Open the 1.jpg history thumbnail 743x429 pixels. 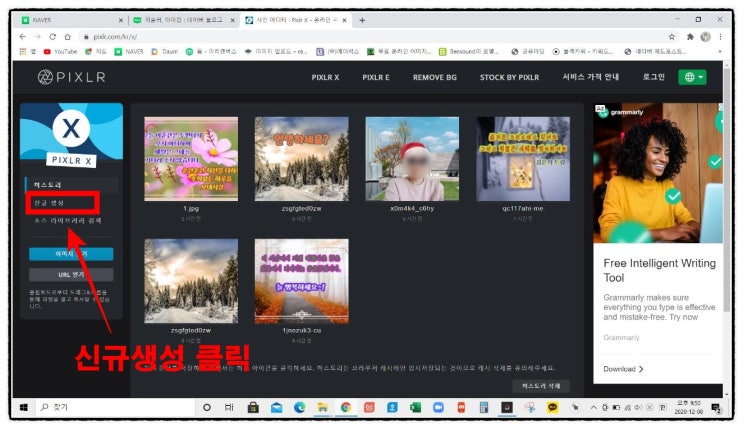(191, 159)
